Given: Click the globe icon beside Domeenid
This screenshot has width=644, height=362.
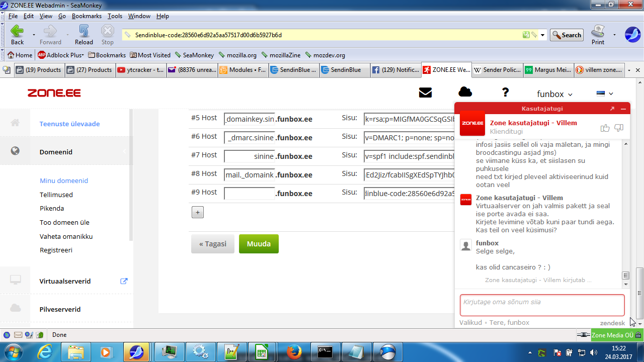Looking at the screenshot, I should [15, 150].
